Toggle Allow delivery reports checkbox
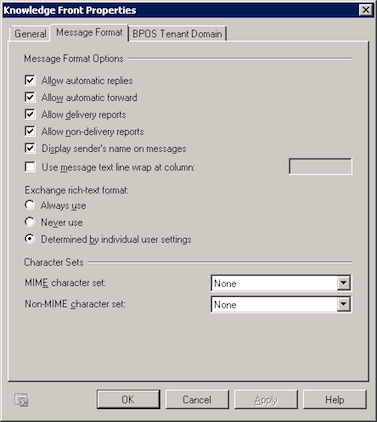The height and width of the screenshot is (422, 377). [30, 114]
